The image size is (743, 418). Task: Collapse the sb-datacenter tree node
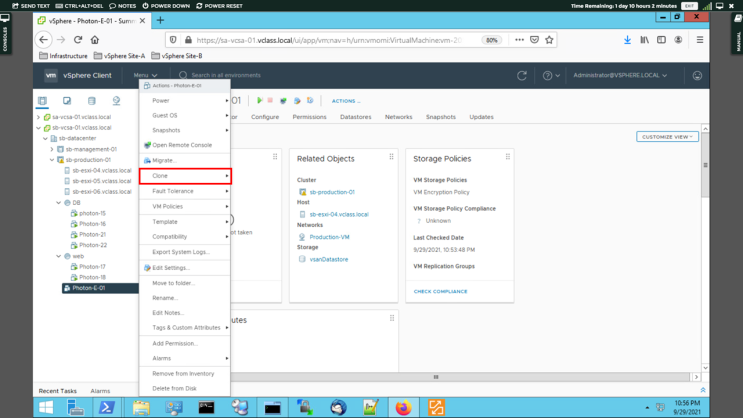pos(45,138)
